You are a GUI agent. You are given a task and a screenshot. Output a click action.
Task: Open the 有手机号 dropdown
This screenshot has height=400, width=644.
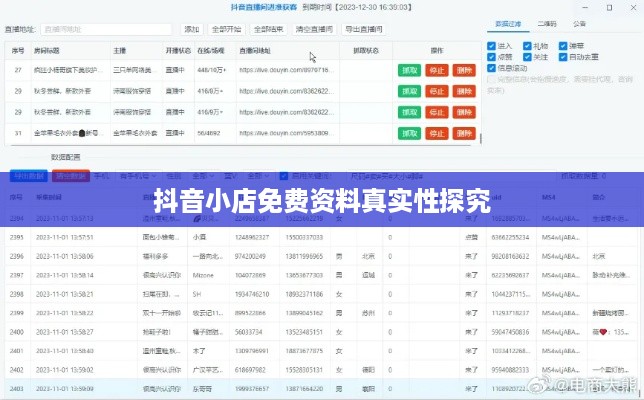(138, 176)
